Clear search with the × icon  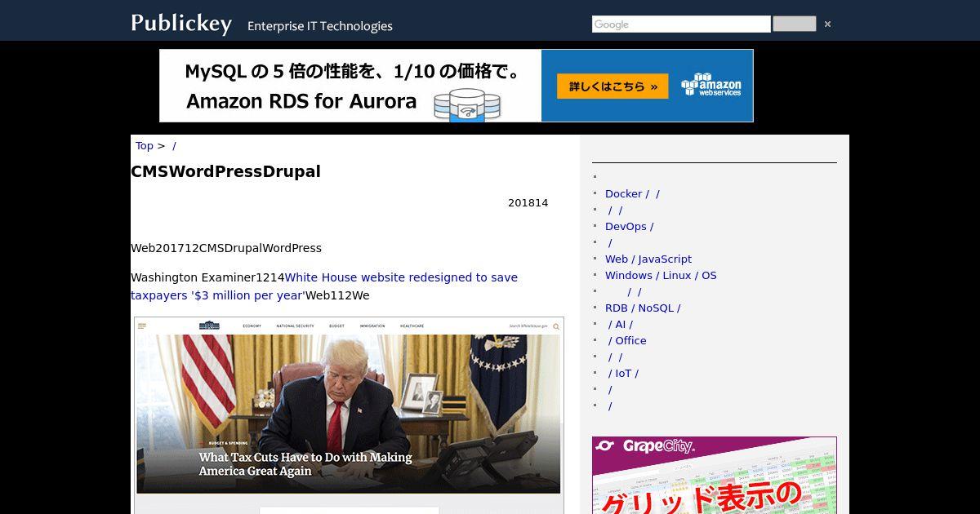(827, 24)
